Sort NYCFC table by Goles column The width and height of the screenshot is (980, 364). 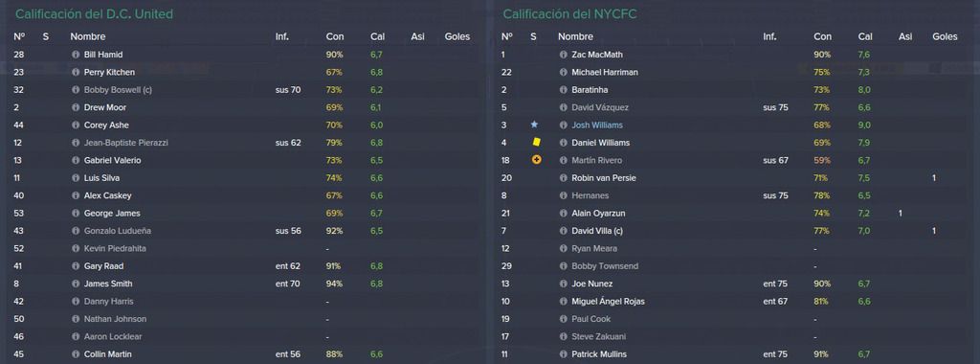[945, 37]
